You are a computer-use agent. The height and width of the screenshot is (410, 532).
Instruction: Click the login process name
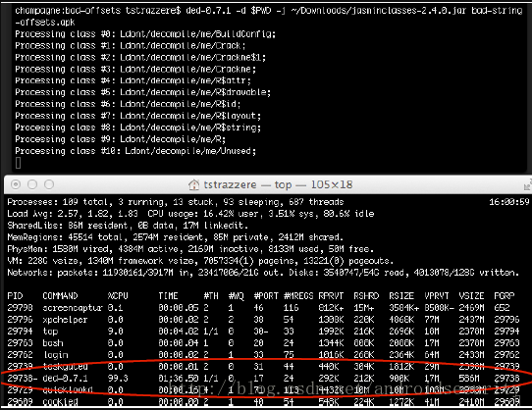point(55,355)
